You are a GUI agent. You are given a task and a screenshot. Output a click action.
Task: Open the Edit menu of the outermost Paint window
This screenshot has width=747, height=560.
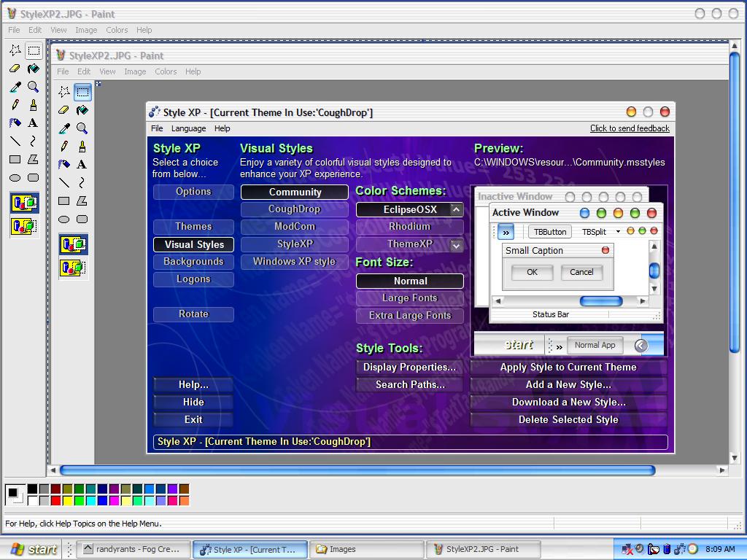[35, 30]
